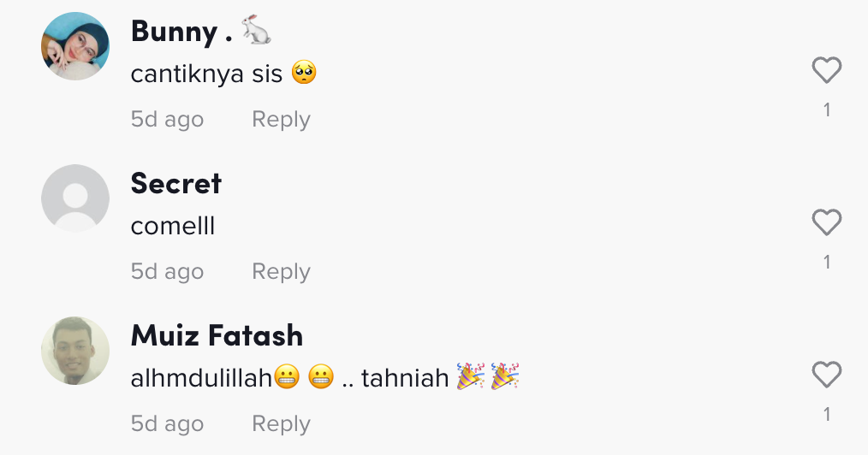The height and width of the screenshot is (455, 868).
Task: Reply to Bunny's "cantiknya sis" comment
Action: [282, 120]
